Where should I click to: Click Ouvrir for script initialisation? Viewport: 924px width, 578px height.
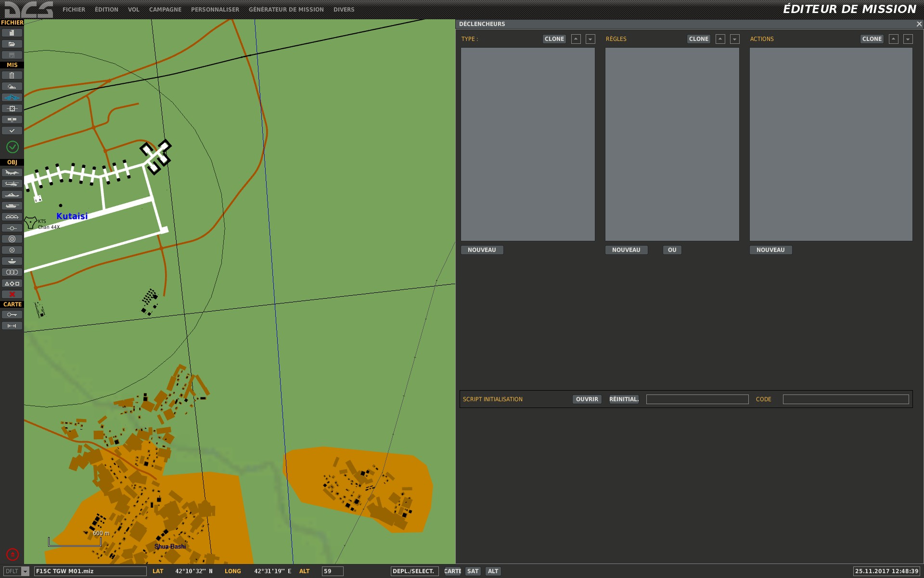(587, 399)
